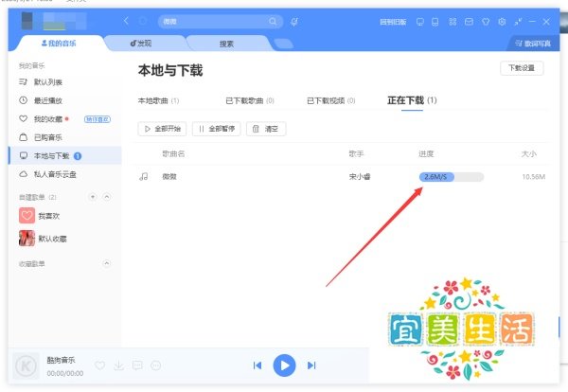This screenshot has height=392, width=568.
Task: Click 全部开始 button
Action: [162, 129]
